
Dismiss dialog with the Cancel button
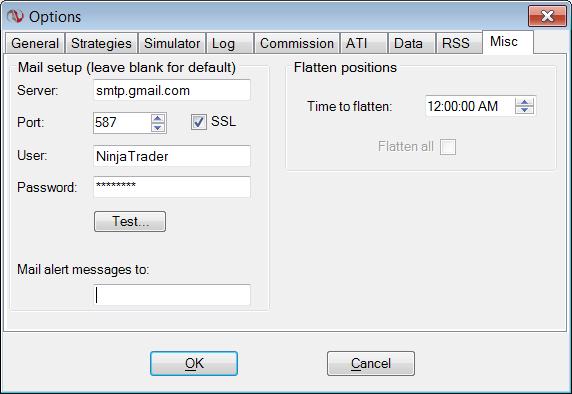click(371, 363)
